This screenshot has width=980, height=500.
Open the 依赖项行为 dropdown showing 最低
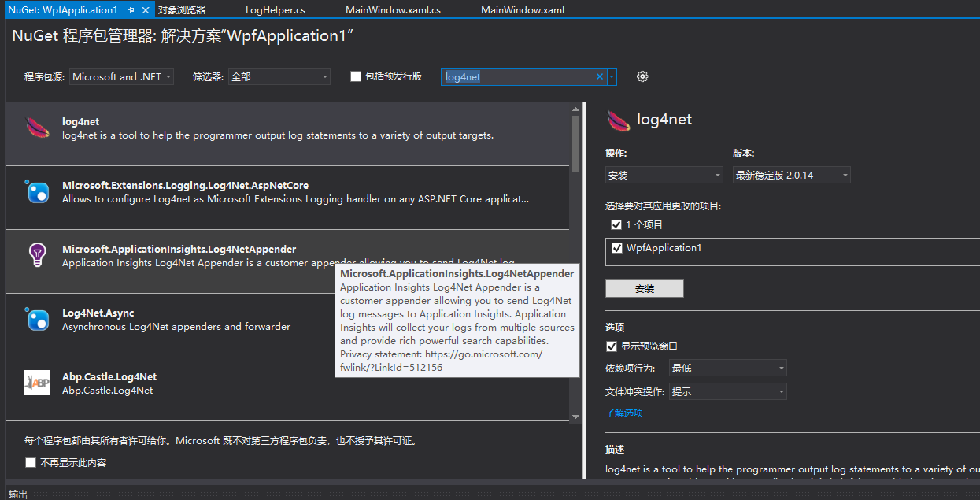[x=728, y=368]
